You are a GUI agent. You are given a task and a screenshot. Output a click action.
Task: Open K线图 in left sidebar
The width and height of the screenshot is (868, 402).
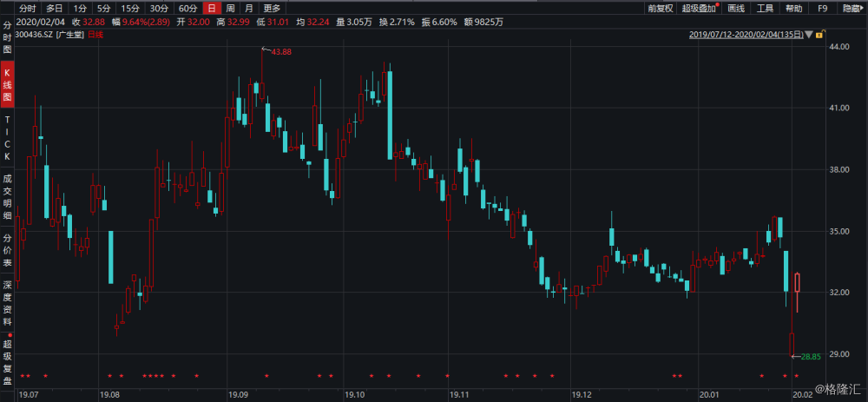[7, 86]
